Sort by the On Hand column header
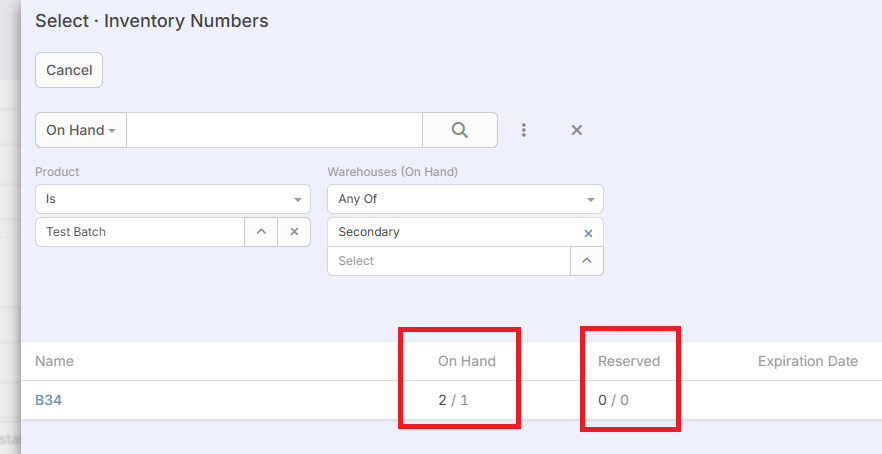The image size is (882, 454). point(466,361)
